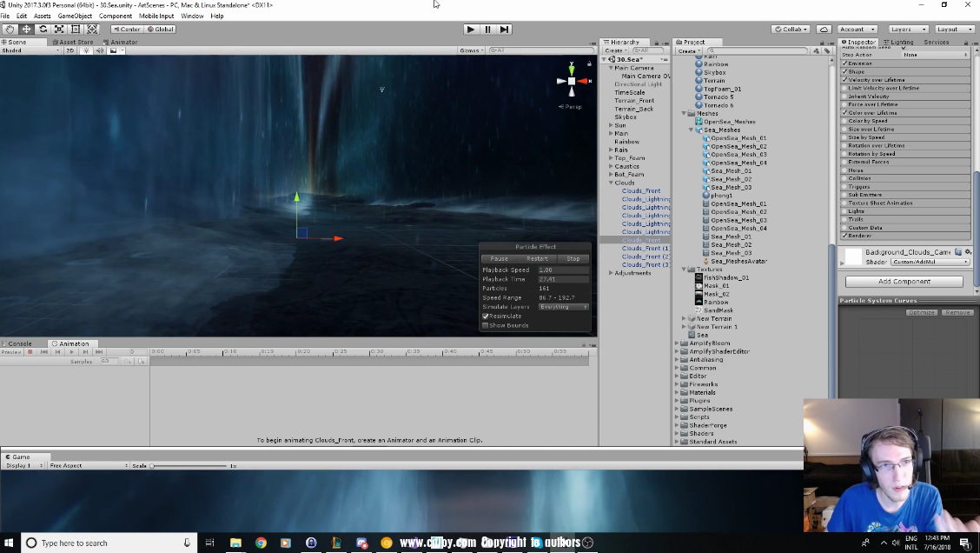Click the Add Component button
Image resolution: width=980 pixels, height=553 pixels.
[x=904, y=282]
